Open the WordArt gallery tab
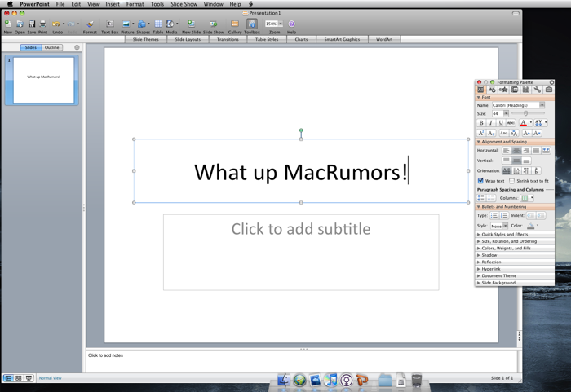This screenshot has width=571, height=392. pyautogui.click(x=384, y=39)
